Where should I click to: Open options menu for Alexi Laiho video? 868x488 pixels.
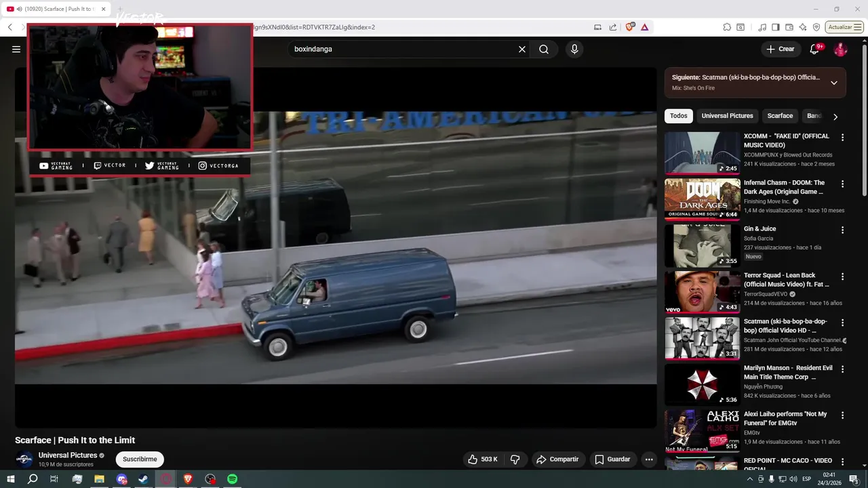point(843,415)
